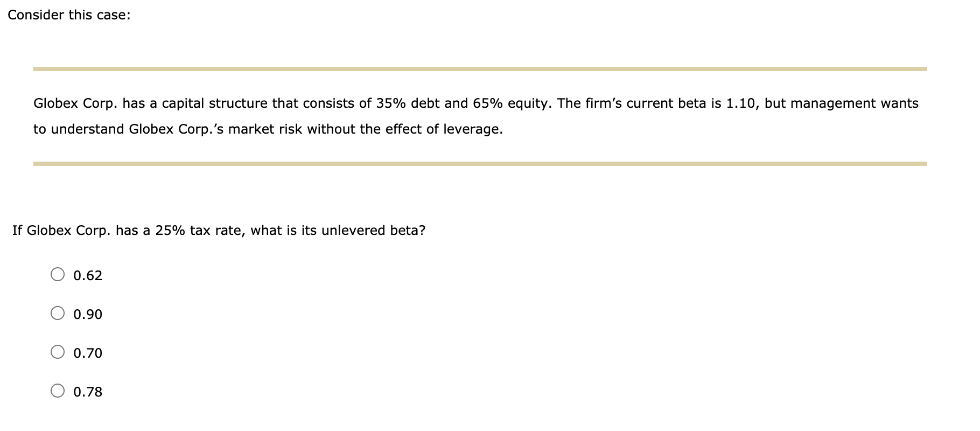Click the Globex Corp. case description paragraph

click(479, 116)
